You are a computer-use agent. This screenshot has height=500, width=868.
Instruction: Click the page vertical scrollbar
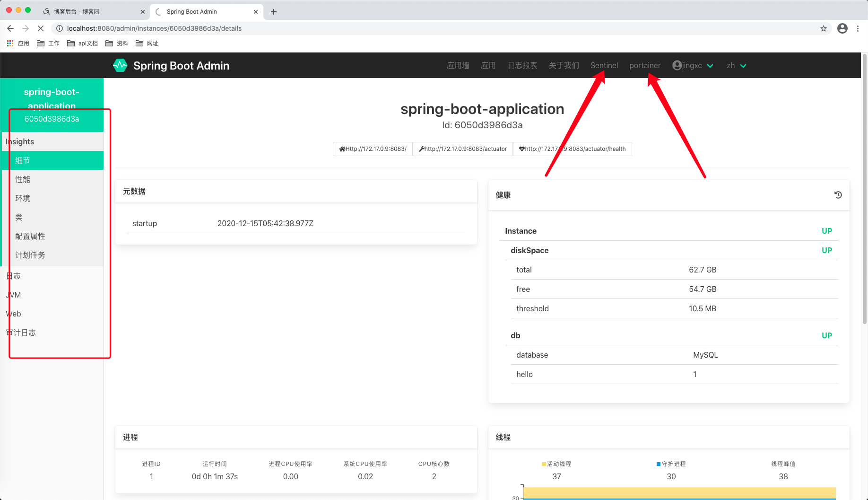865,189
